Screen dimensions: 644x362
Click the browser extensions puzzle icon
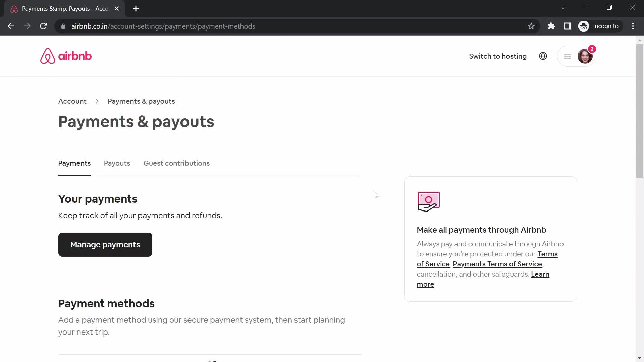click(x=551, y=26)
